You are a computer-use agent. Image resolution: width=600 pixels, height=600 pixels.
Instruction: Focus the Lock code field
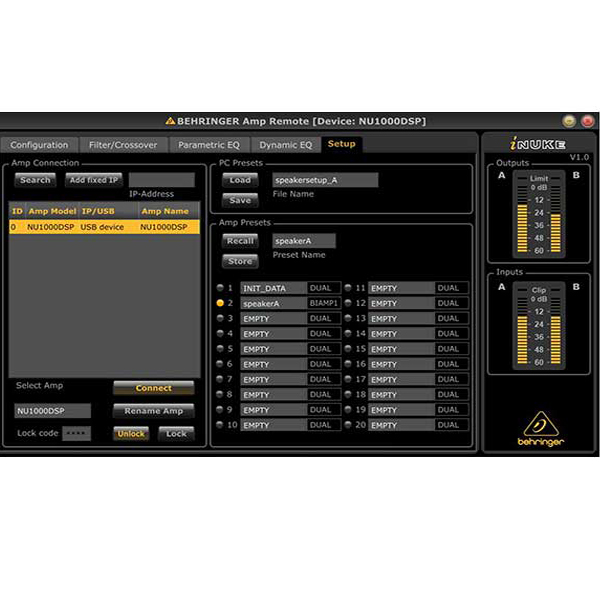point(77,434)
